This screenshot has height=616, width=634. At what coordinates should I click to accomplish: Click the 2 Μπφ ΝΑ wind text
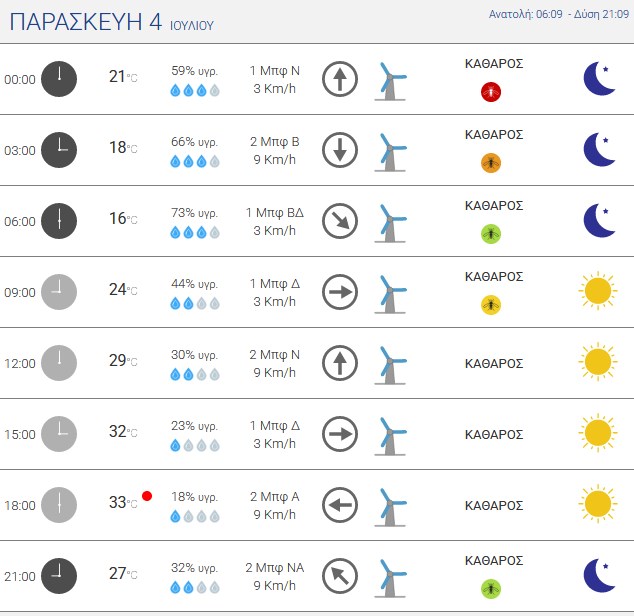[275, 567]
